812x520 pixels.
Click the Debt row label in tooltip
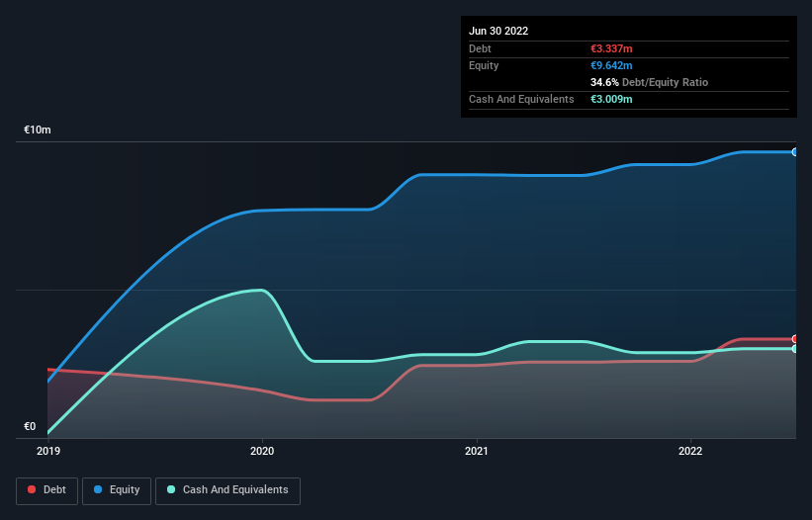[x=480, y=48]
